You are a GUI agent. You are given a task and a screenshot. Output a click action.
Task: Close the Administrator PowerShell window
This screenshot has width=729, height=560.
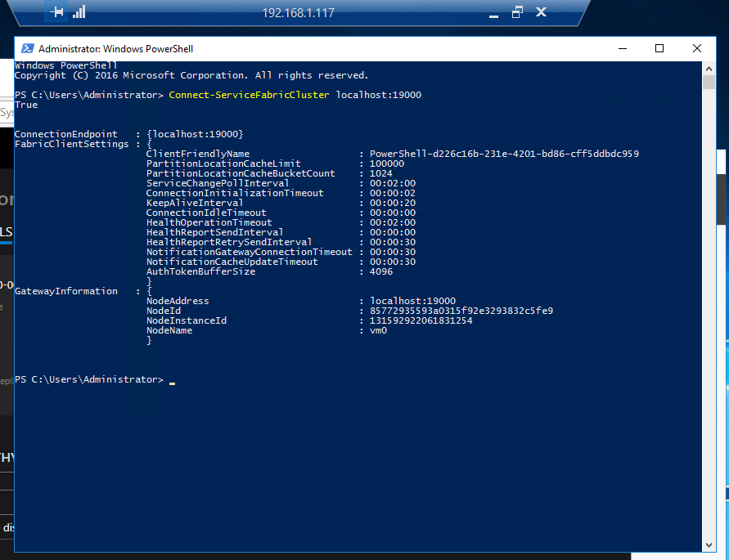click(x=697, y=48)
